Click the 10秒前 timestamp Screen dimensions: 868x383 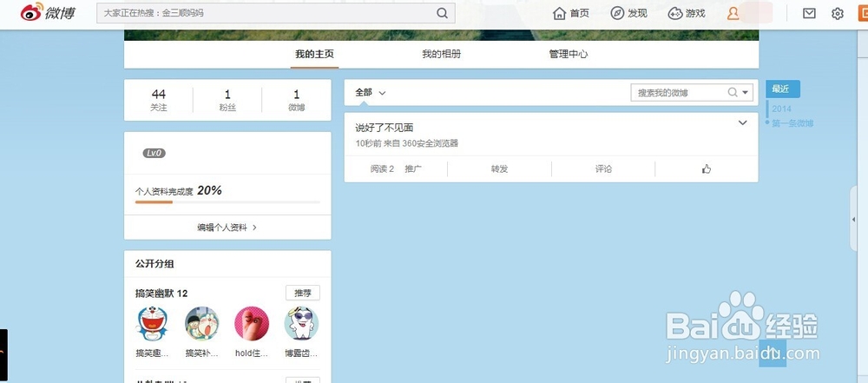(x=367, y=143)
